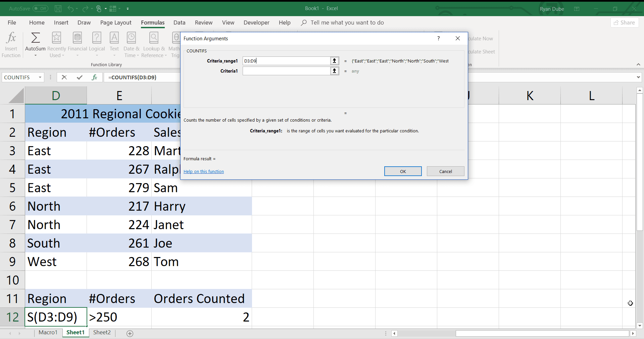Screen dimensions: 644x339
Task: Open Recently Used functions star icon
Action: [x=56, y=38]
